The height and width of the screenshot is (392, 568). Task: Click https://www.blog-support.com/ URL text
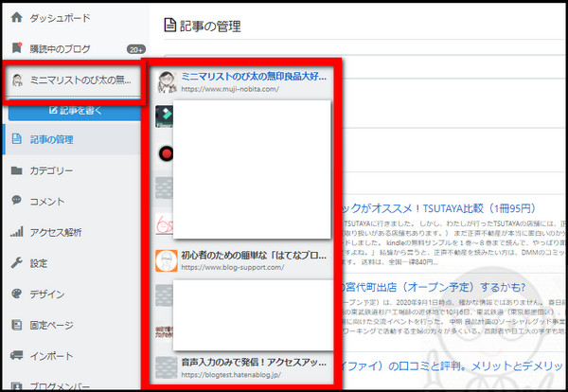pos(233,267)
